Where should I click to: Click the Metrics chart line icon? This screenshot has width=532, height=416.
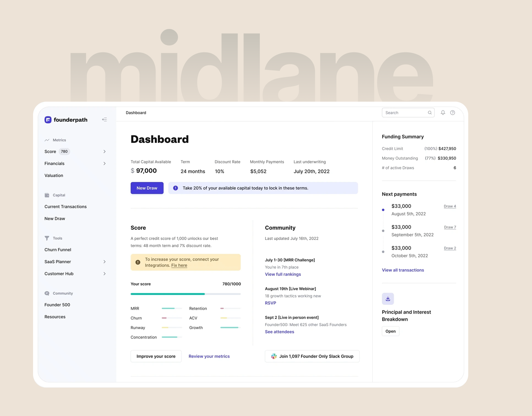(x=47, y=140)
